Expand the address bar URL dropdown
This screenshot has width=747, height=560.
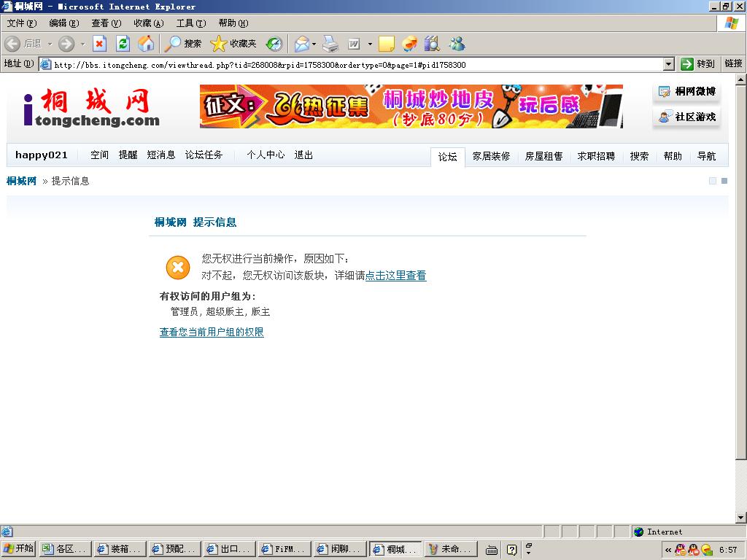click(669, 64)
